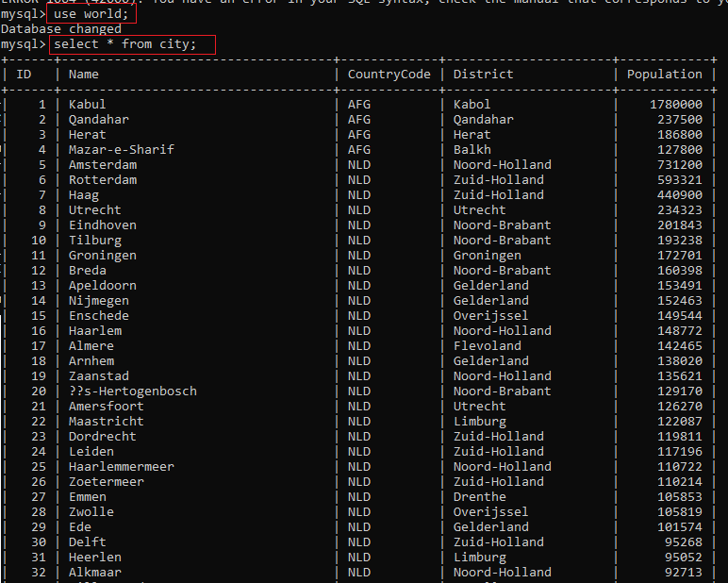The height and width of the screenshot is (583, 728).
Task: Select the city name Dordrecht
Action: pos(103,437)
